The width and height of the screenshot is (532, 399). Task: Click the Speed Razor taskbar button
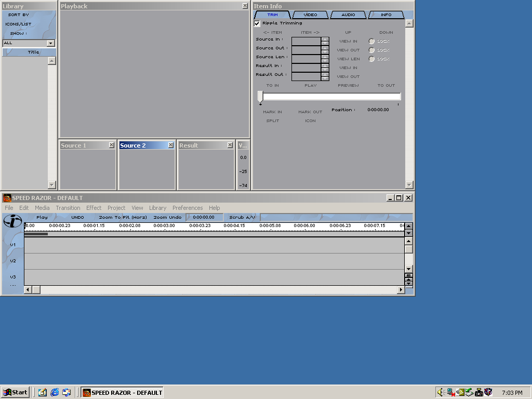pyautogui.click(x=123, y=393)
